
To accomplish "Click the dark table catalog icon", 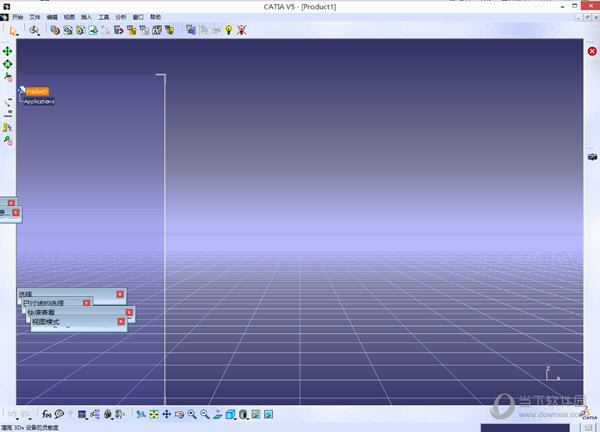I will click(x=82, y=414).
